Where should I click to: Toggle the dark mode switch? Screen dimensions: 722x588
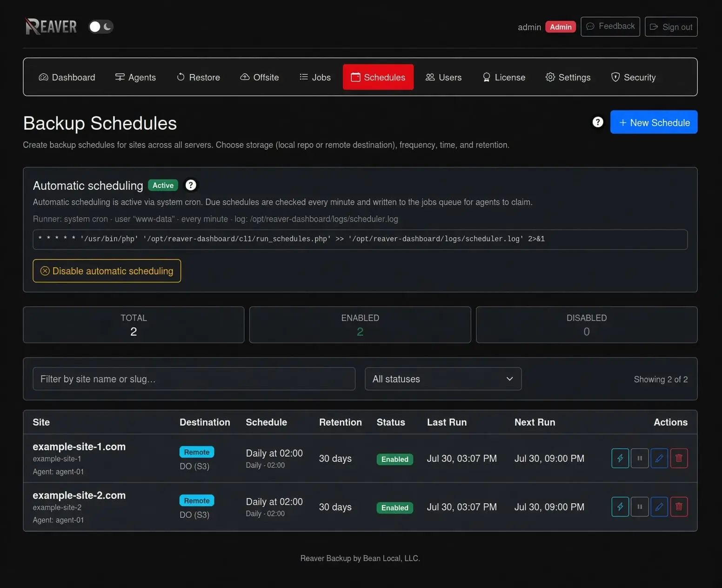[x=101, y=27]
